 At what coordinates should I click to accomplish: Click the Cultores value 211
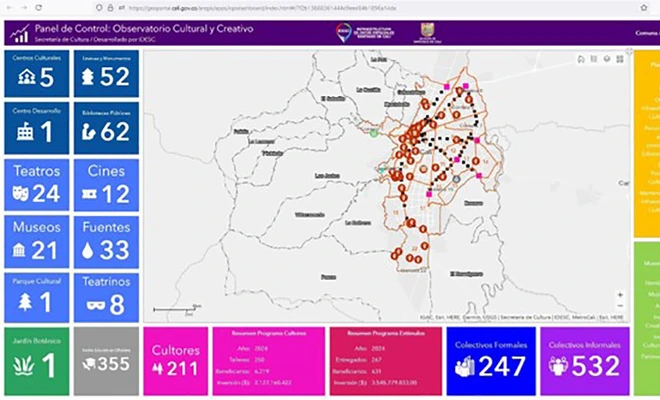[182, 369]
